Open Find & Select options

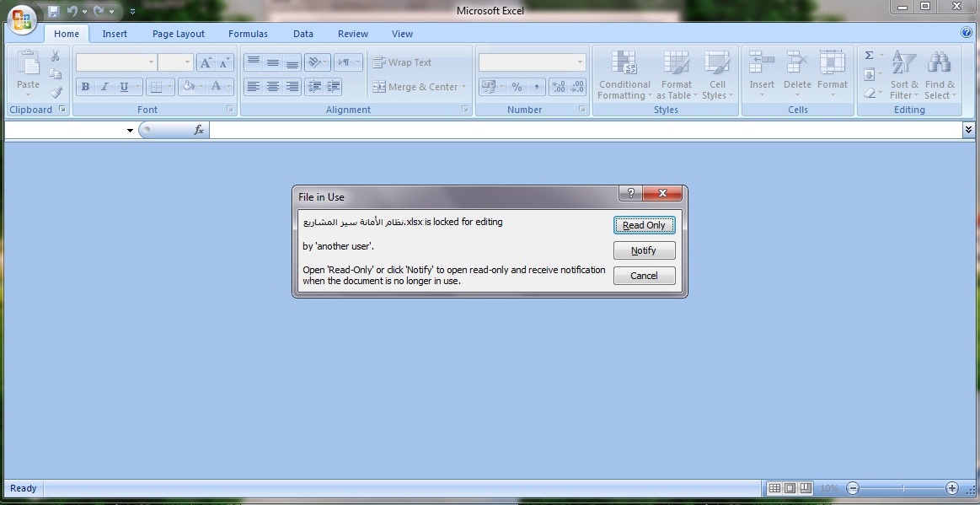click(940, 75)
